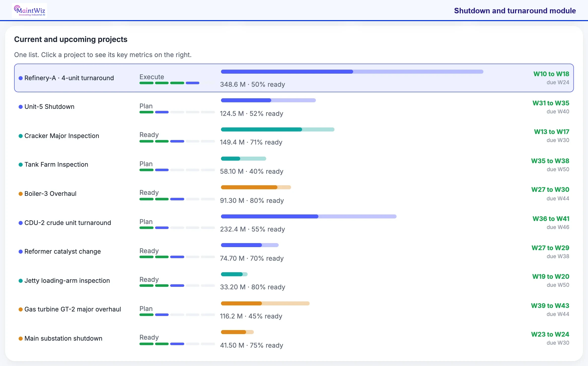Click the W13 to W17 week range

(x=552, y=132)
